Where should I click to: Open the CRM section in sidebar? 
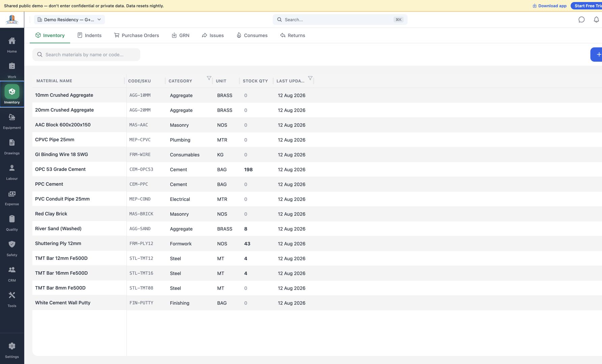12,274
